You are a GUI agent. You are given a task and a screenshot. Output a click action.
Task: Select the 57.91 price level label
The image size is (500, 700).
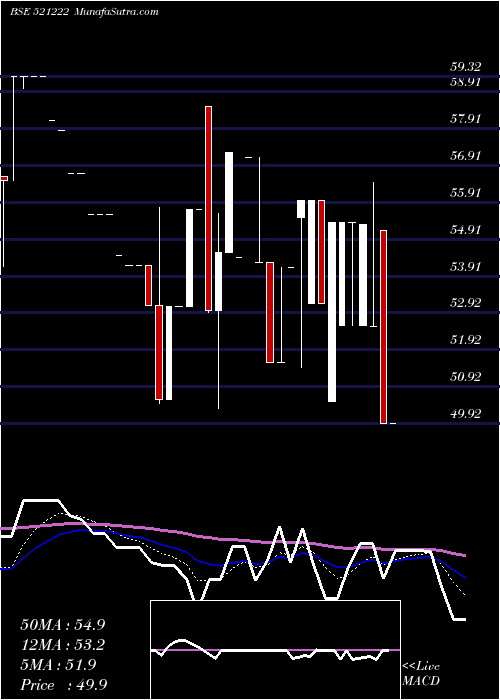tap(466, 119)
